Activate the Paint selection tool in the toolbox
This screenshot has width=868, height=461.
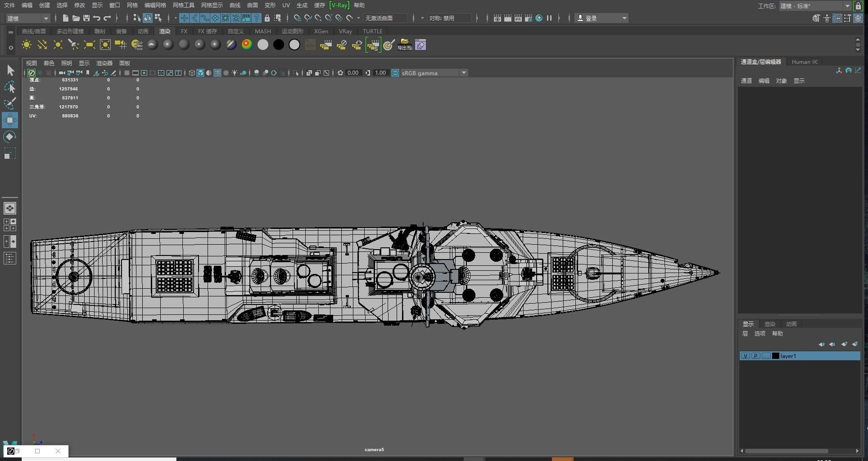[x=10, y=103]
